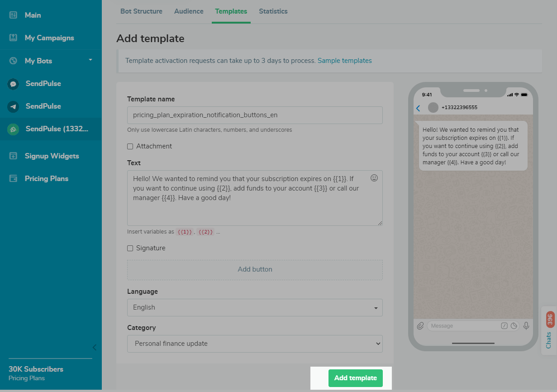Switch to the Bot Structure tab

coord(141,11)
